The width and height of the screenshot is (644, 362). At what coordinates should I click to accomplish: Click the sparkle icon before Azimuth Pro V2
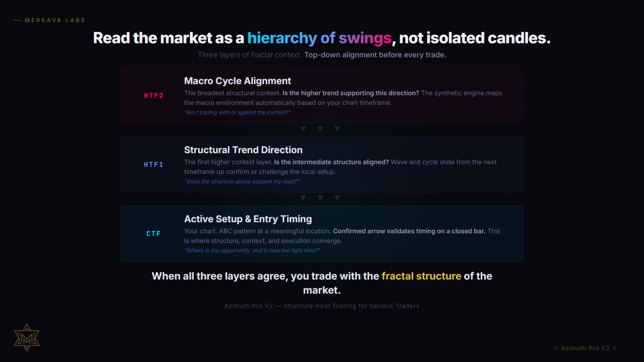tap(556, 348)
